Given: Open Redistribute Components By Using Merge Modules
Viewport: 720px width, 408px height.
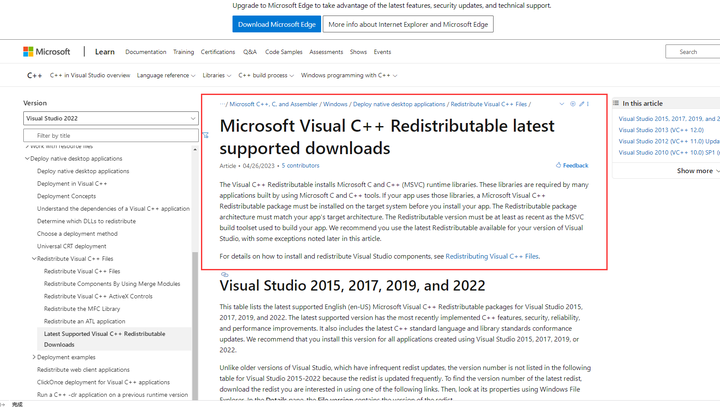Looking at the screenshot, I should pyautogui.click(x=112, y=284).
